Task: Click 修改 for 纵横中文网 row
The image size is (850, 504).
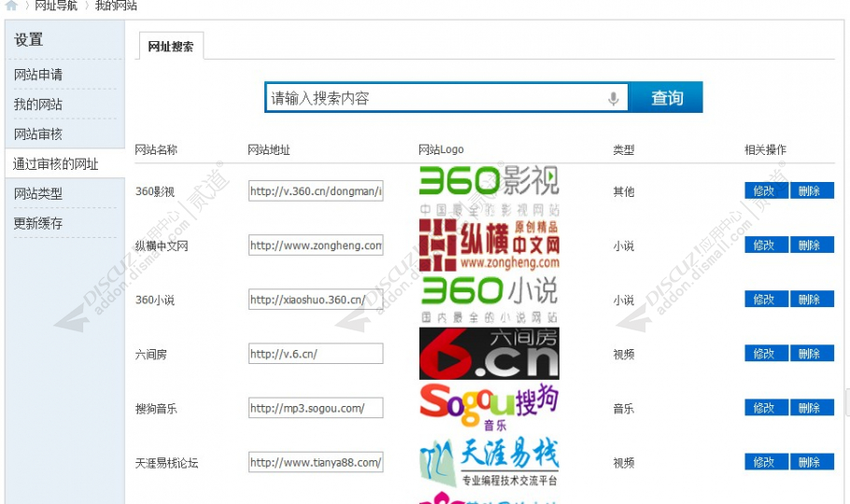Action: coord(766,245)
